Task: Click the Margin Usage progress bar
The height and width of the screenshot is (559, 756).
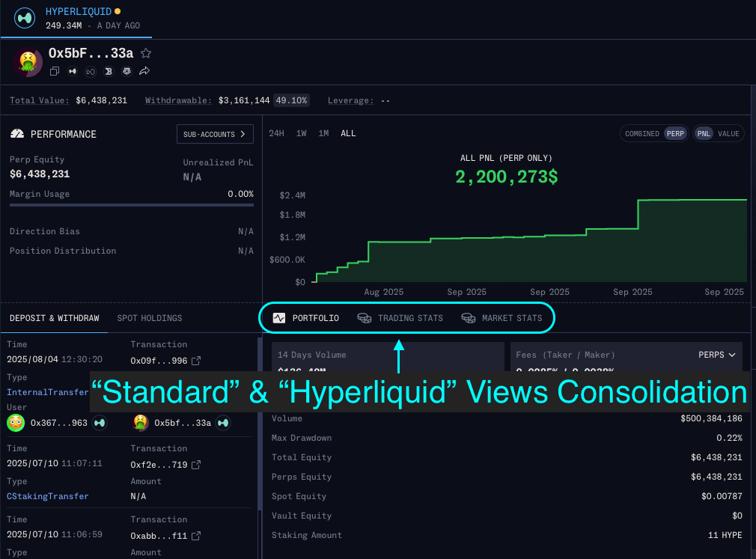Action: pos(132,205)
